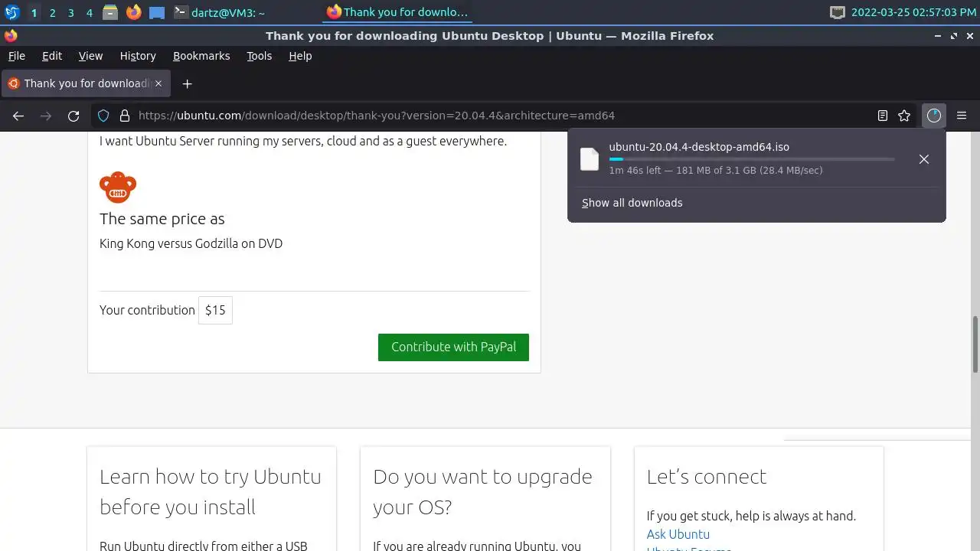Reload the current page

click(x=73, y=116)
